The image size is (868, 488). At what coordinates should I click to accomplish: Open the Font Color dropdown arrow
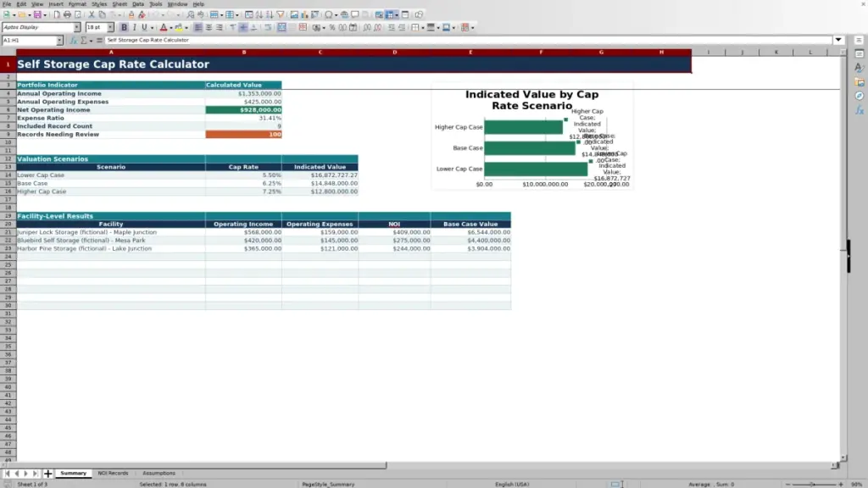point(171,27)
